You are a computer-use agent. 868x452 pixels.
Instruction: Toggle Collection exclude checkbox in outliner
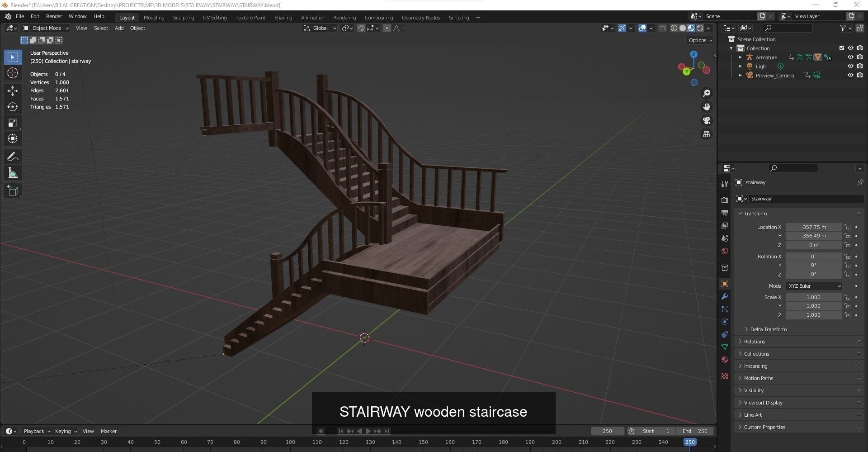[x=842, y=48]
